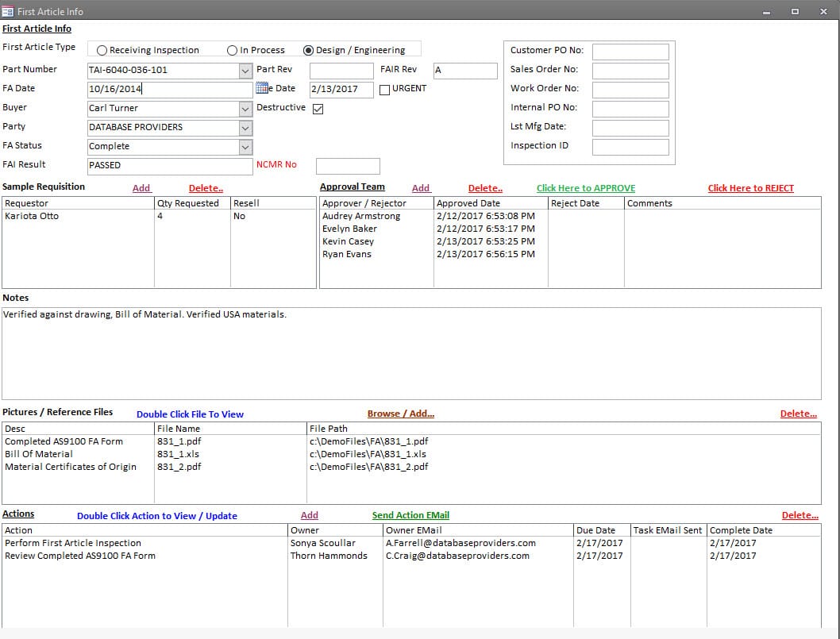Click the NCMR No input field
The width and height of the screenshot is (840, 639).
[349, 166]
